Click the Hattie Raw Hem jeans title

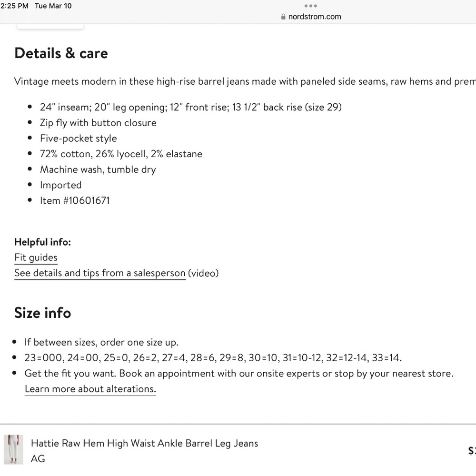coord(144,443)
